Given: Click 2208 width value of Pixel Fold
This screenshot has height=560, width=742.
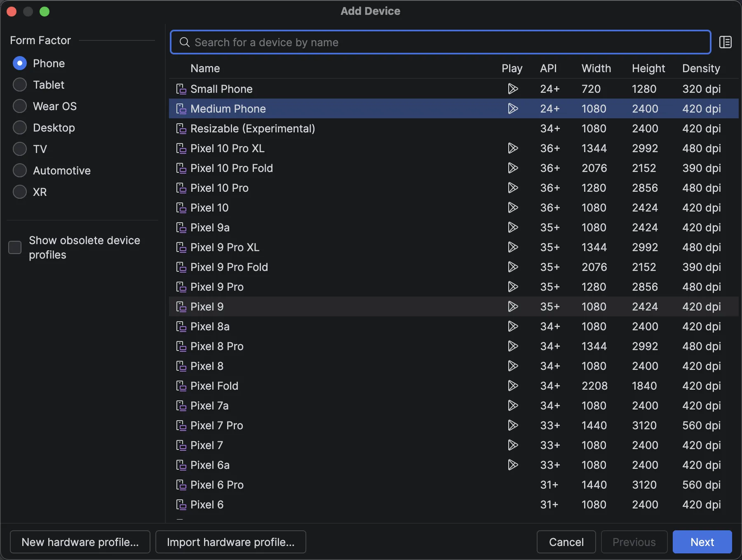Looking at the screenshot, I should 594,386.
